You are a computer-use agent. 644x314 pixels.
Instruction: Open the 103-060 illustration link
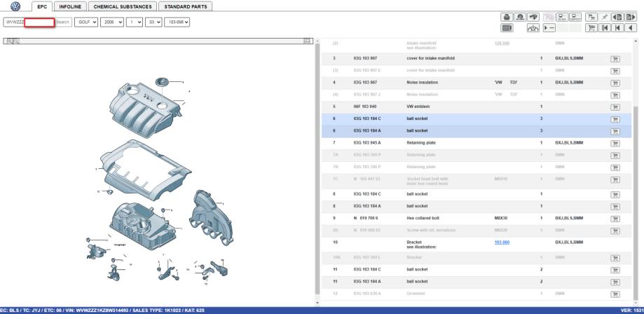click(502, 243)
